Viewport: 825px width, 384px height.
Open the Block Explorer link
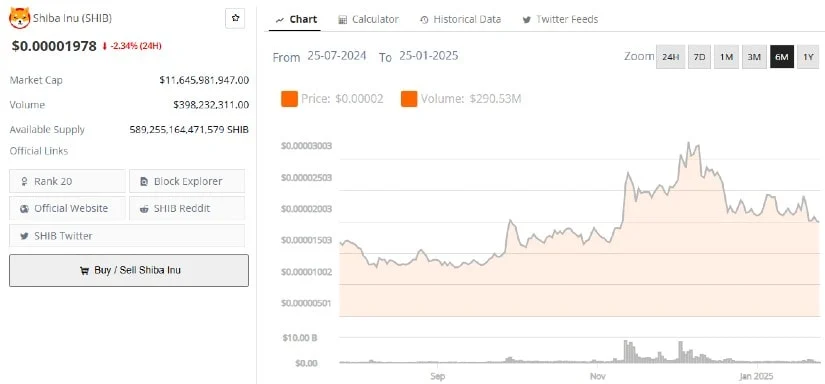pos(187,181)
